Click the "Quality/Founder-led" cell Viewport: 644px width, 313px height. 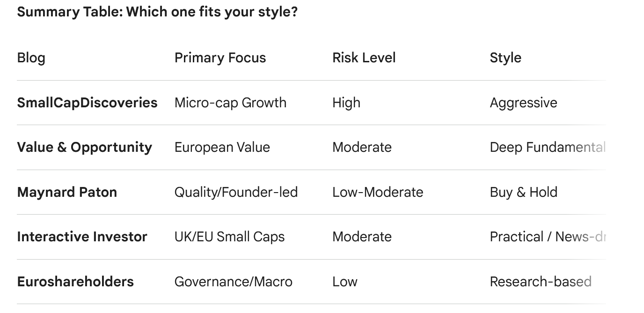click(x=236, y=192)
